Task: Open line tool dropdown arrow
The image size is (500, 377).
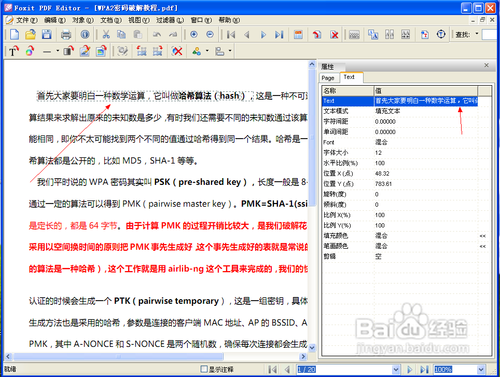Action: click(x=57, y=51)
